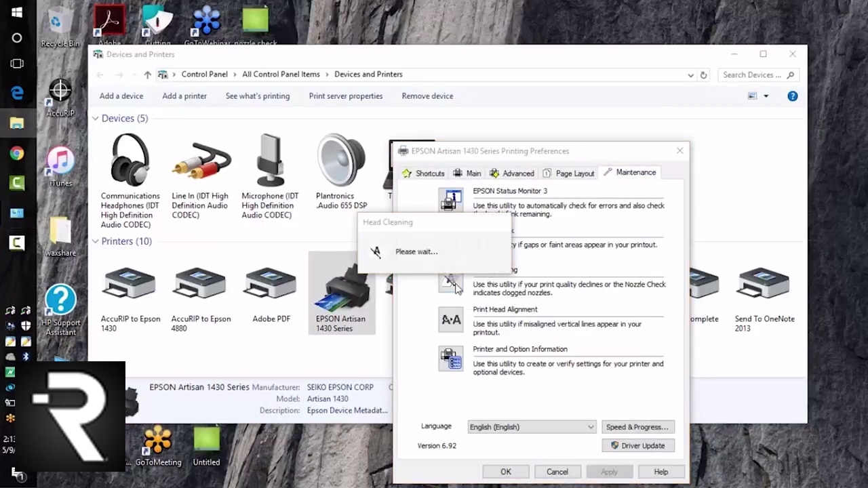
Task: Open Devices and Printers help icon
Action: pos(792,96)
